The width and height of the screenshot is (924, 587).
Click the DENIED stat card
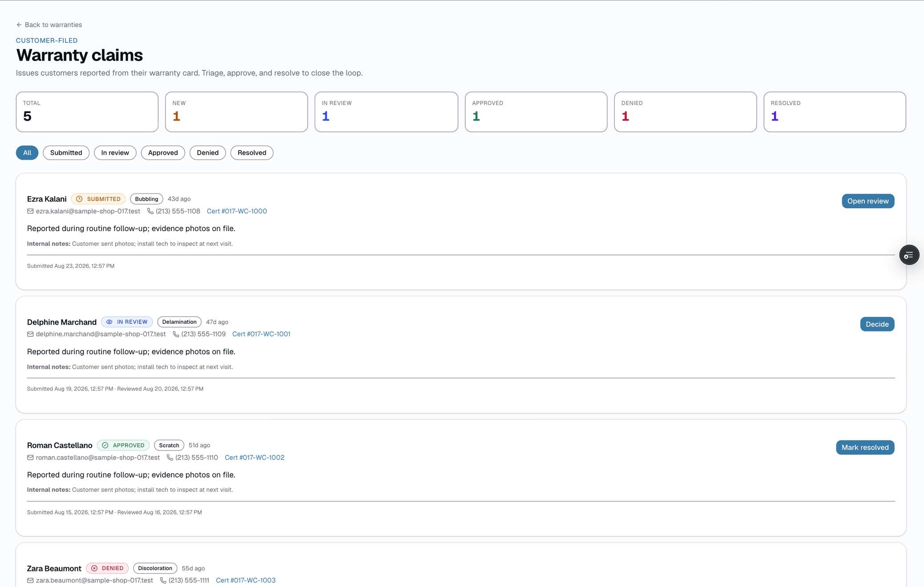(x=685, y=112)
